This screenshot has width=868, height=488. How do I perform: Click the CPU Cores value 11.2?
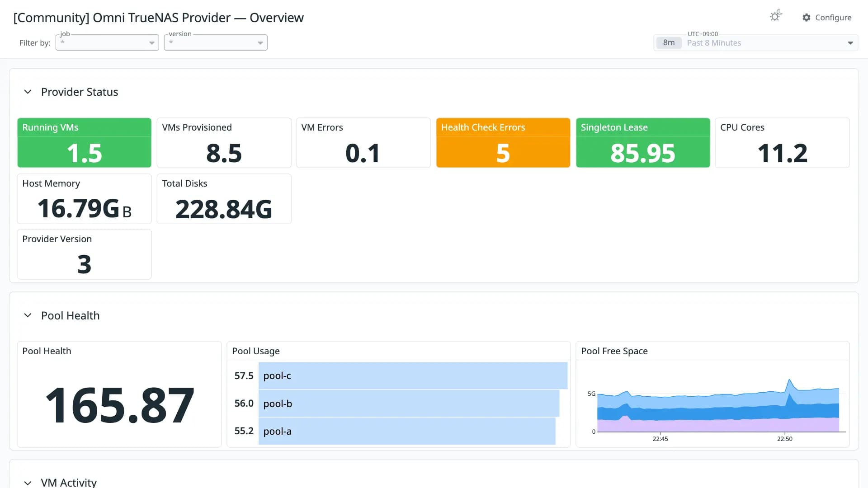[783, 153]
